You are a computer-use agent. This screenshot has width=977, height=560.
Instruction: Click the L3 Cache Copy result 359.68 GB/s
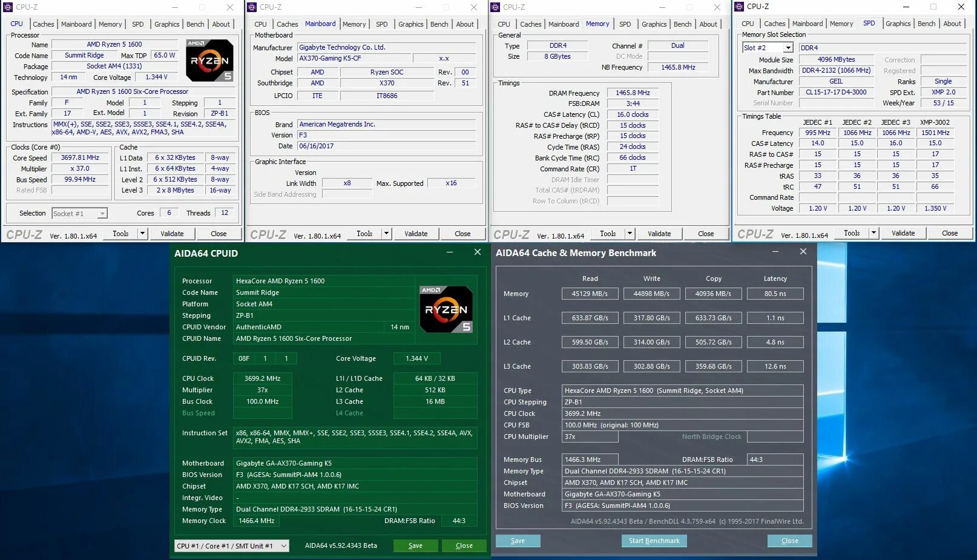[x=714, y=366]
